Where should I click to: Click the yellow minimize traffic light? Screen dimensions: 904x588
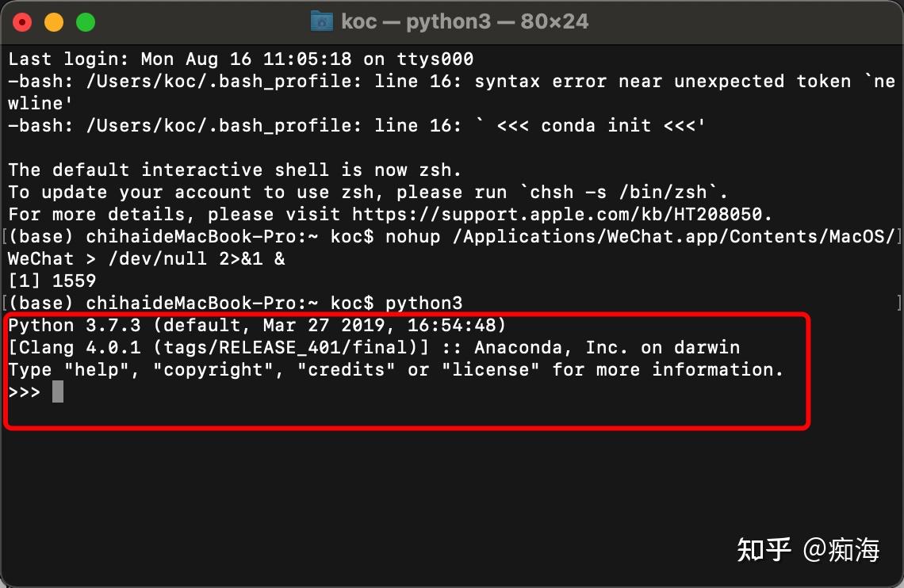(53, 21)
